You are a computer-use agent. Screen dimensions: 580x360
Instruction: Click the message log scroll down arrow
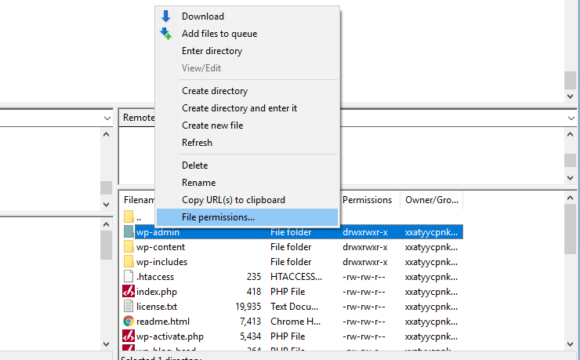pyautogui.click(x=570, y=96)
